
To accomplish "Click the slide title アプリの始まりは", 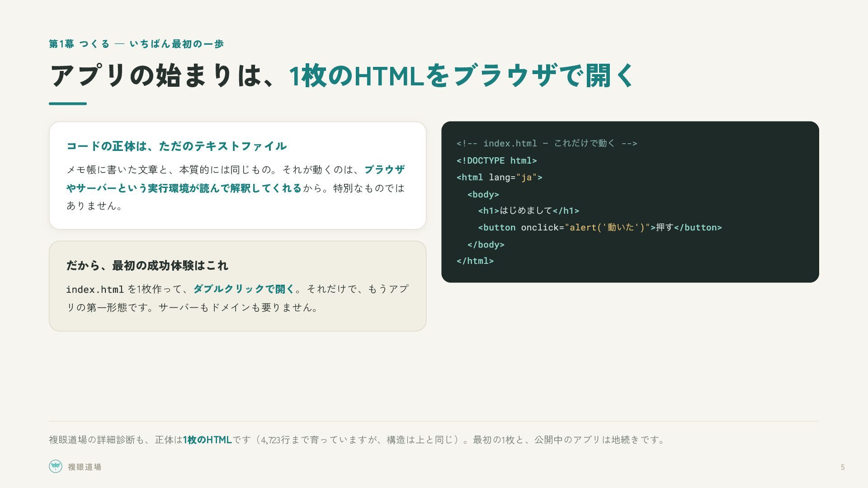I will pyautogui.click(x=156, y=75).
